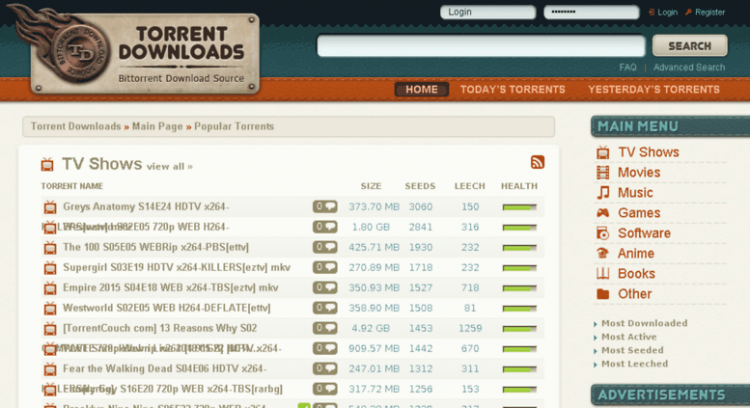Open torrent Greys Anatomy S14E24 HDTV x264
The width and height of the screenshot is (750, 408).
146,207
